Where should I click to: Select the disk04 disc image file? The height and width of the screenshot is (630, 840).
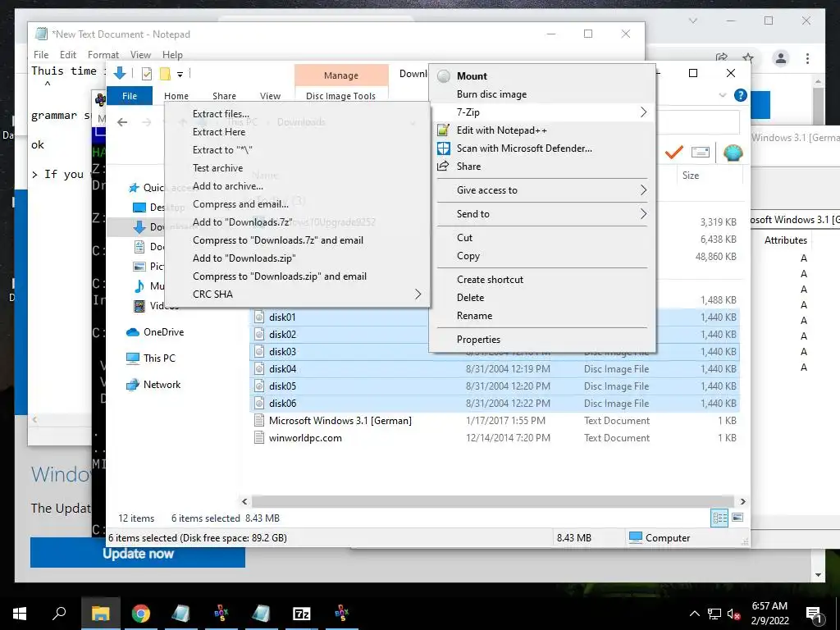click(495, 369)
